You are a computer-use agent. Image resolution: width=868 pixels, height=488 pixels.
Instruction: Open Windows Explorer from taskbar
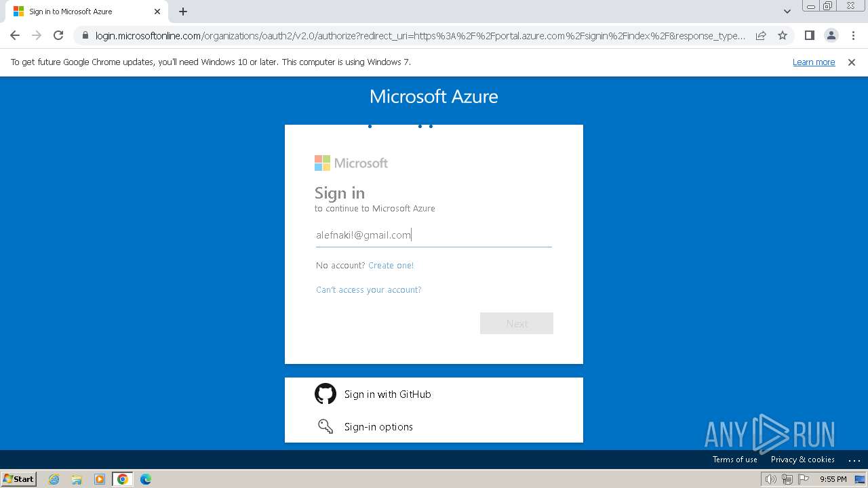point(77,479)
